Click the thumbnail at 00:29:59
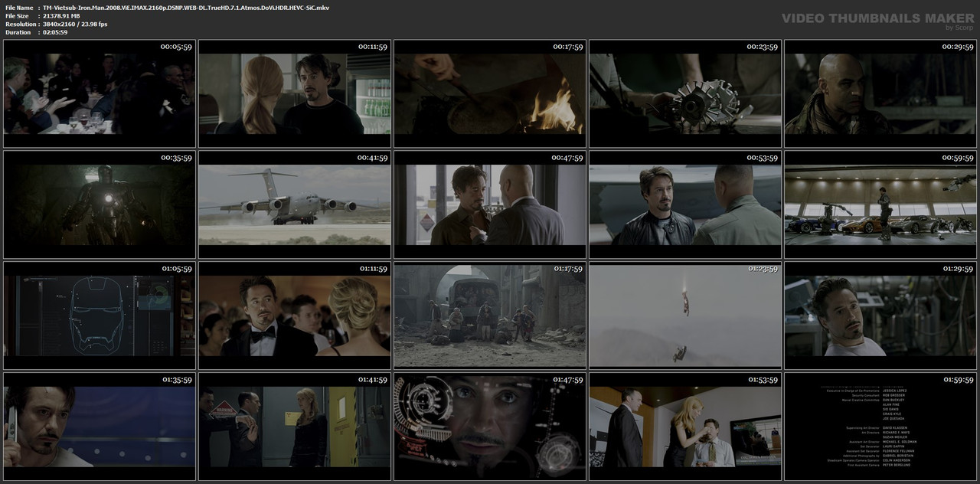 pos(880,93)
